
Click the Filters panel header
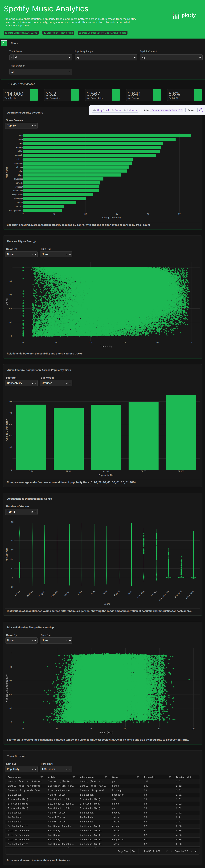coord(14,43)
